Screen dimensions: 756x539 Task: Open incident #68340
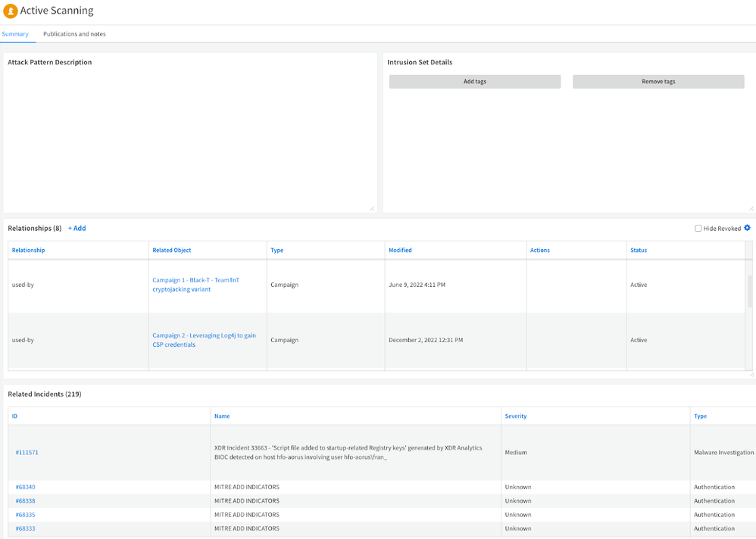coord(25,488)
